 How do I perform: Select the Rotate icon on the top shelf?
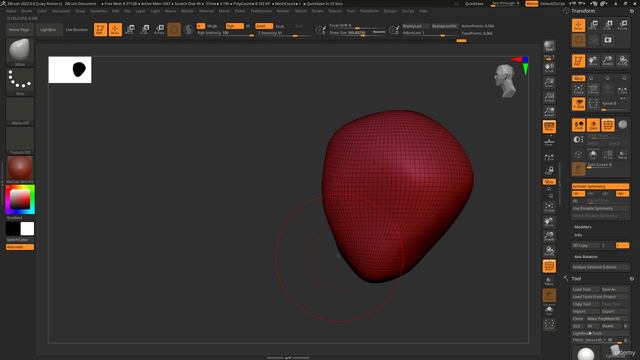pos(159,29)
